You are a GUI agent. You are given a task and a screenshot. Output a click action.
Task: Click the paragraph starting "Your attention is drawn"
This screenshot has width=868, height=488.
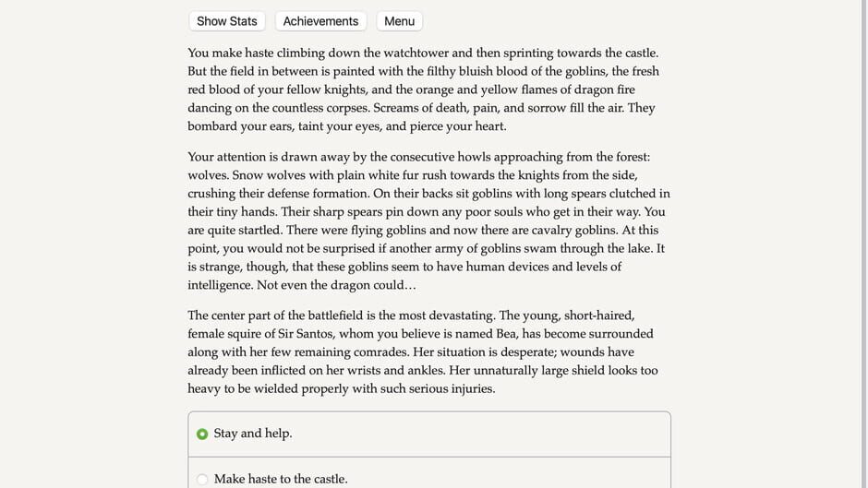click(428, 220)
